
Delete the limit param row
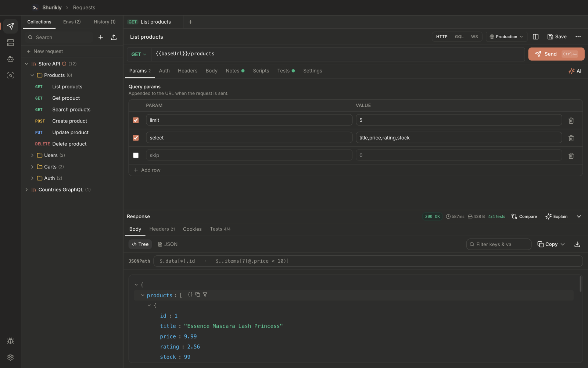click(571, 120)
